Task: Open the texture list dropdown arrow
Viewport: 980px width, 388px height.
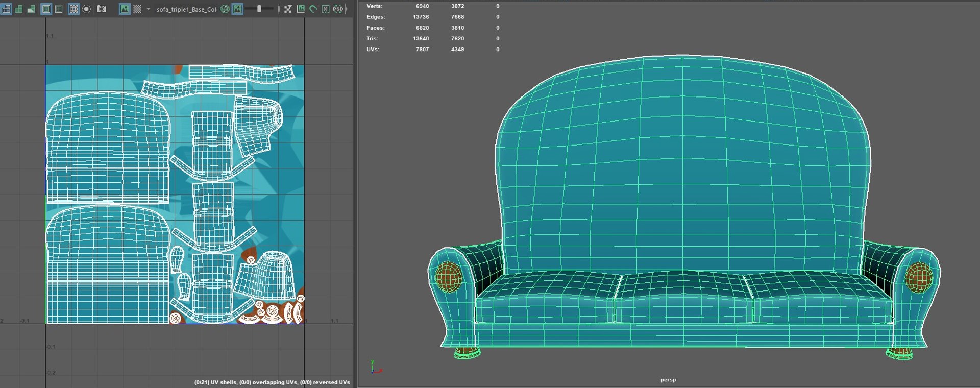Action: pos(148,9)
